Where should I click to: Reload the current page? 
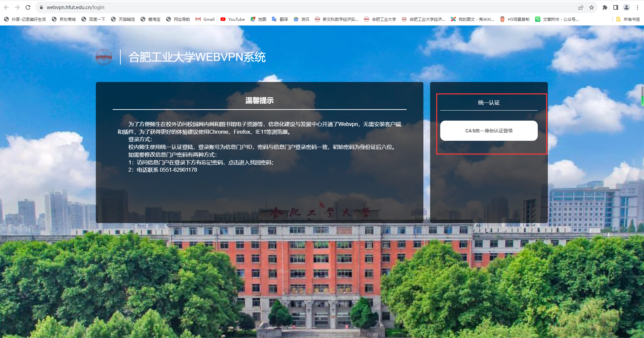tap(28, 7)
